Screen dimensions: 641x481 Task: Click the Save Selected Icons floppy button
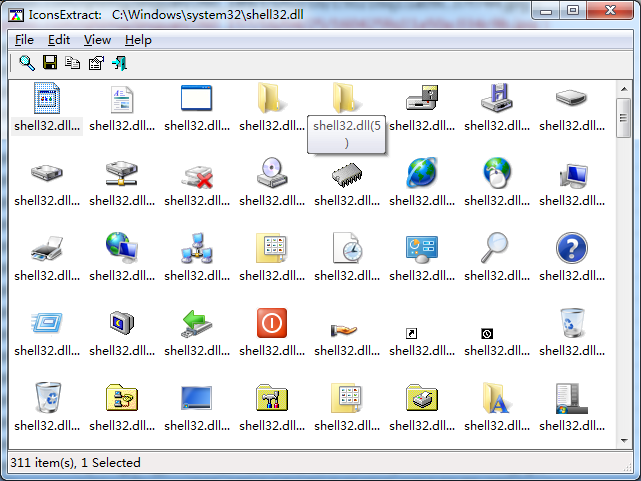point(50,63)
